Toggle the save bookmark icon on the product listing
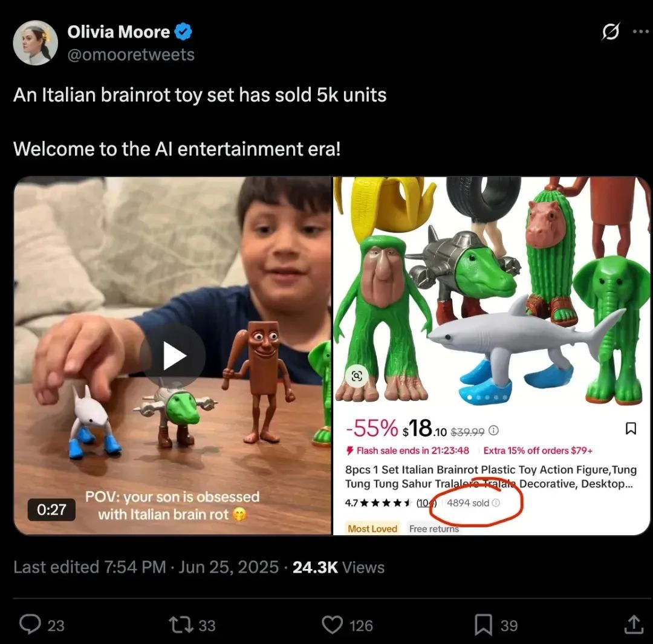653x644 pixels. (630, 429)
